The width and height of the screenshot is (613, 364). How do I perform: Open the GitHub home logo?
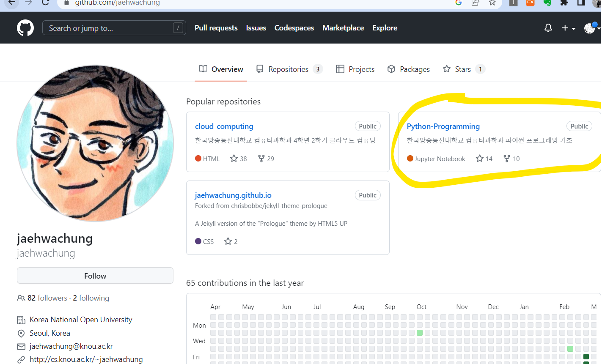25,28
